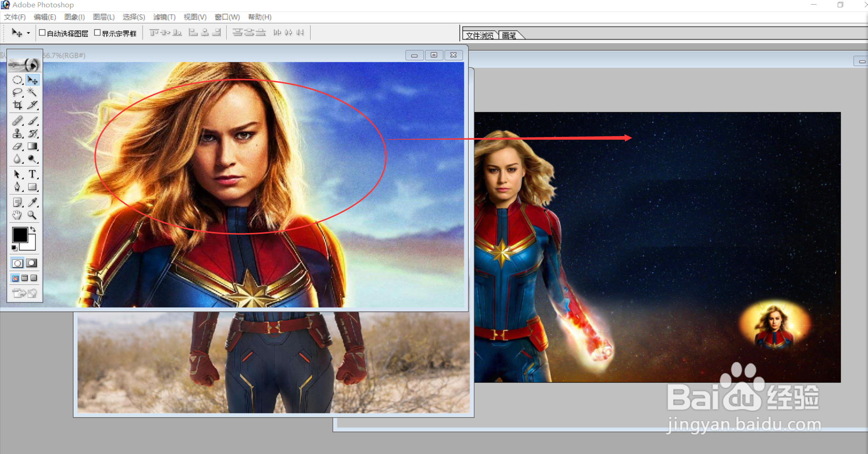
Task: Click align left edges button
Action: point(193,33)
